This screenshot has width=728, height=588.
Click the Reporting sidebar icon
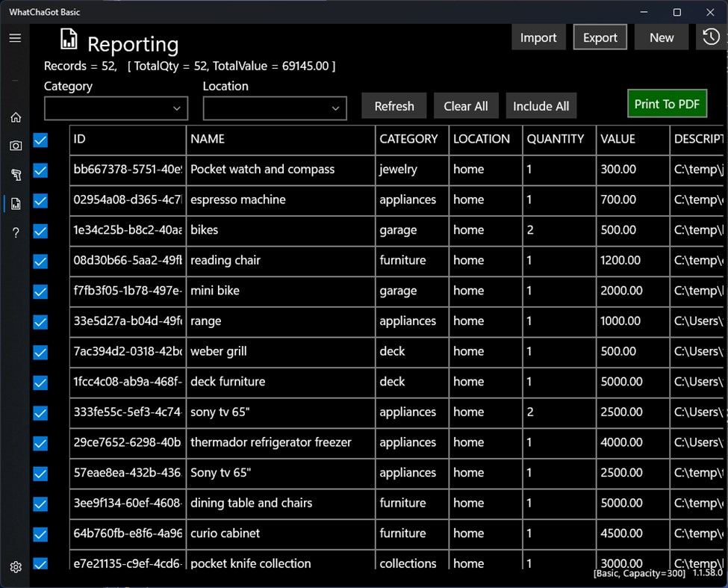(x=15, y=203)
